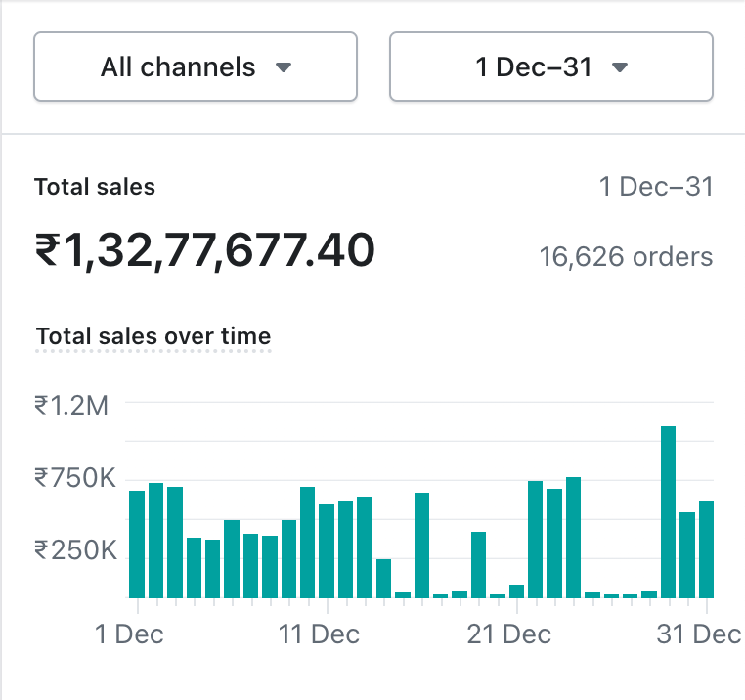This screenshot has width=745, height=700.
Task: Open the All channels dropdown
Action: coord(196,67)
